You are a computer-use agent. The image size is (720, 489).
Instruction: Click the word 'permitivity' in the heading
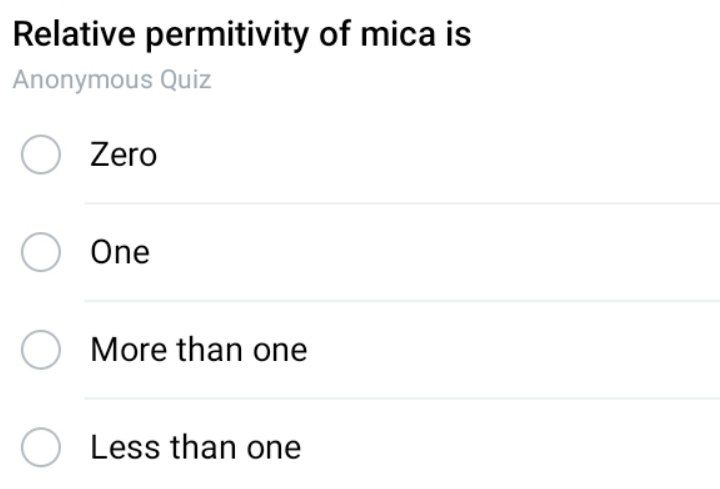[x=227, y=36]
